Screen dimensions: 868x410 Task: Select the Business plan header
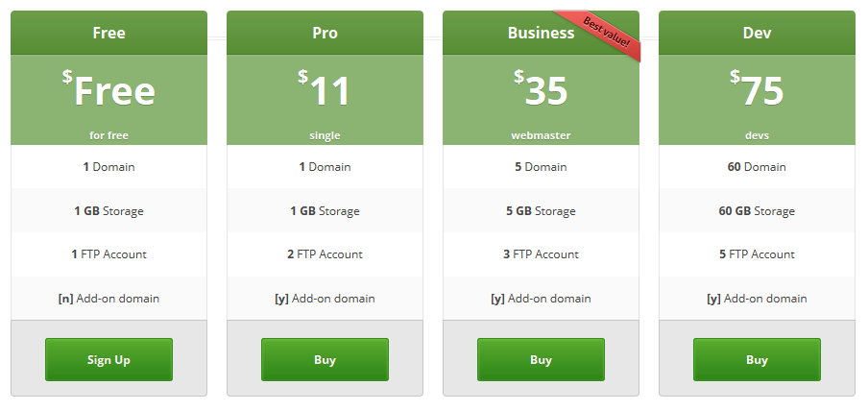541,33
